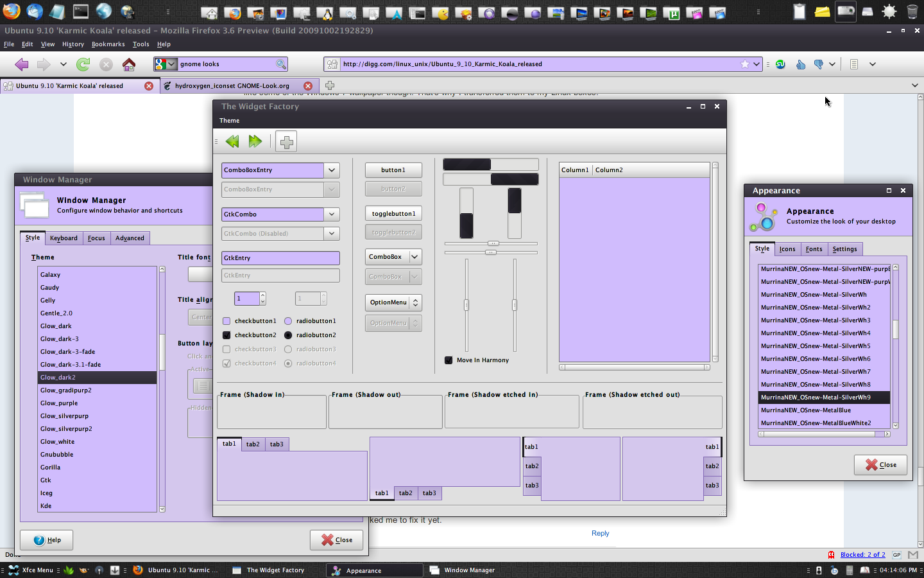Open the Bookmarks menu in Firefox
The width and height of the screenshot is (924, 578).
click(108, 44)
